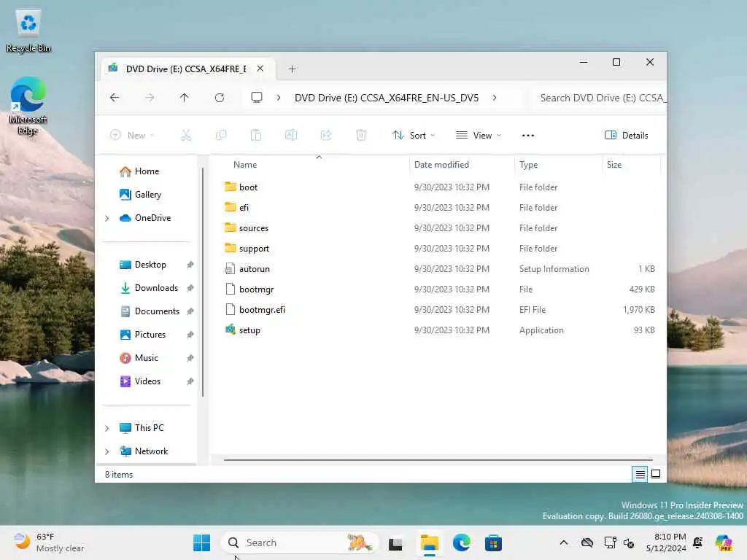Open Microsoft Edge from the taskbar

461,542
